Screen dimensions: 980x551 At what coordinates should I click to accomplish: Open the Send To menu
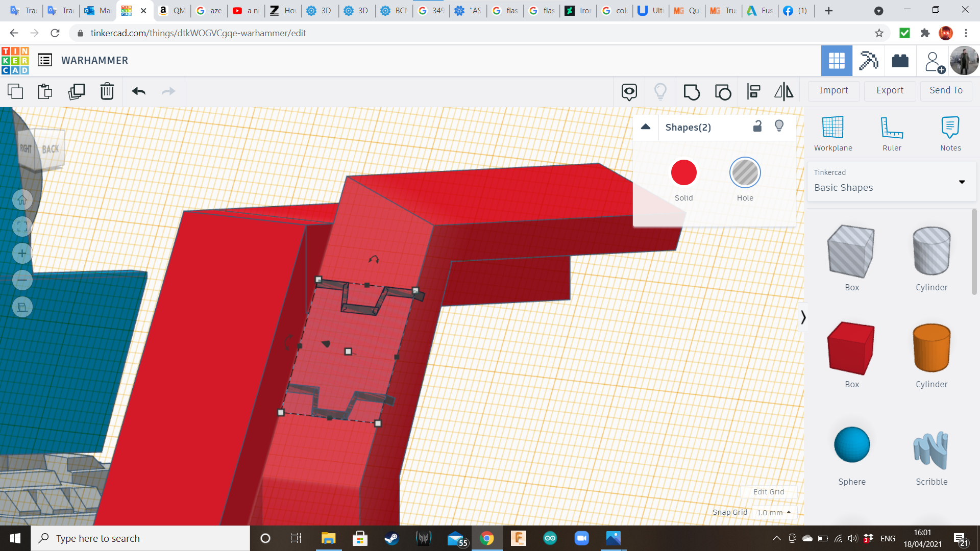click(x=946, y=90)
